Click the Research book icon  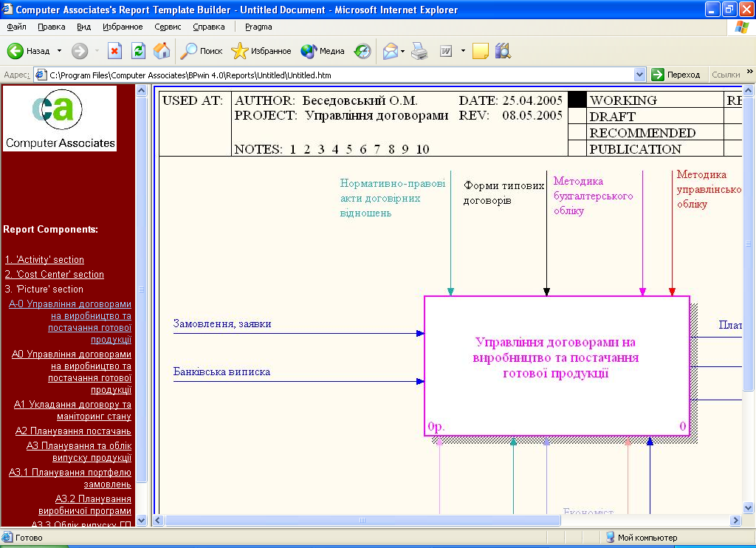pyautogui.click(x=502, y=51)
